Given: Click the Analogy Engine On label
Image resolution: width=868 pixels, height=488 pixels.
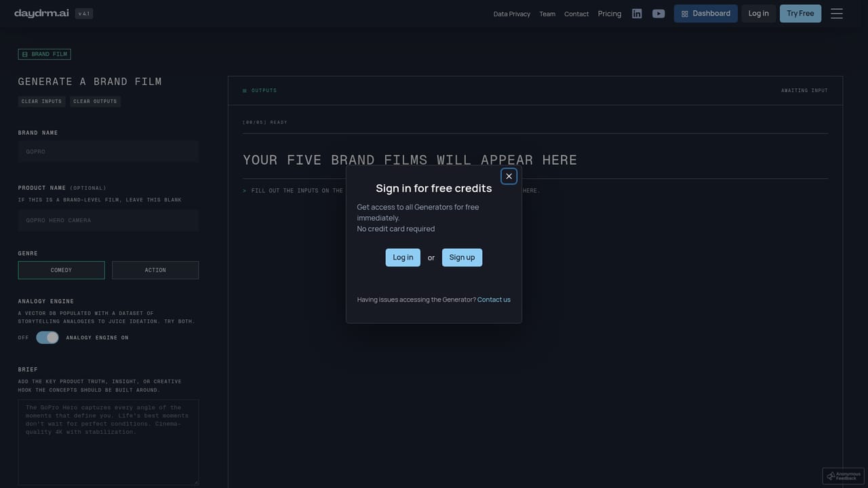Looking at the screenshot, I should coord(97,338).
